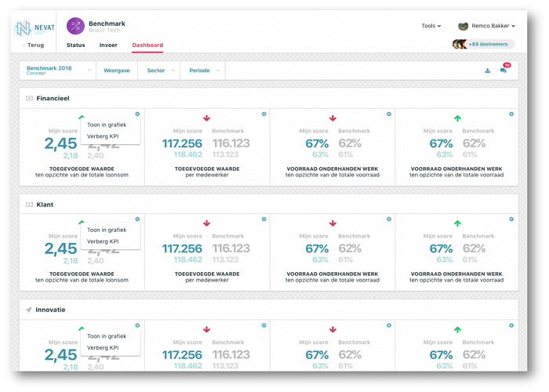Click the download icon in filter bar
The width and height of the screenshot is (549, 392).
pyautogui.click(x=487, y=71)
